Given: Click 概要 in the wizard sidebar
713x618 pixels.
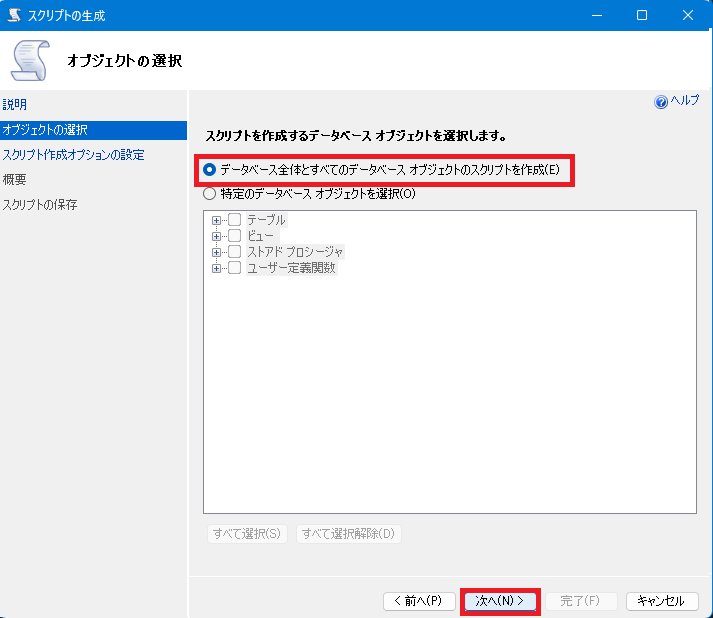Looking at the screenshot, I should (15, 180).
